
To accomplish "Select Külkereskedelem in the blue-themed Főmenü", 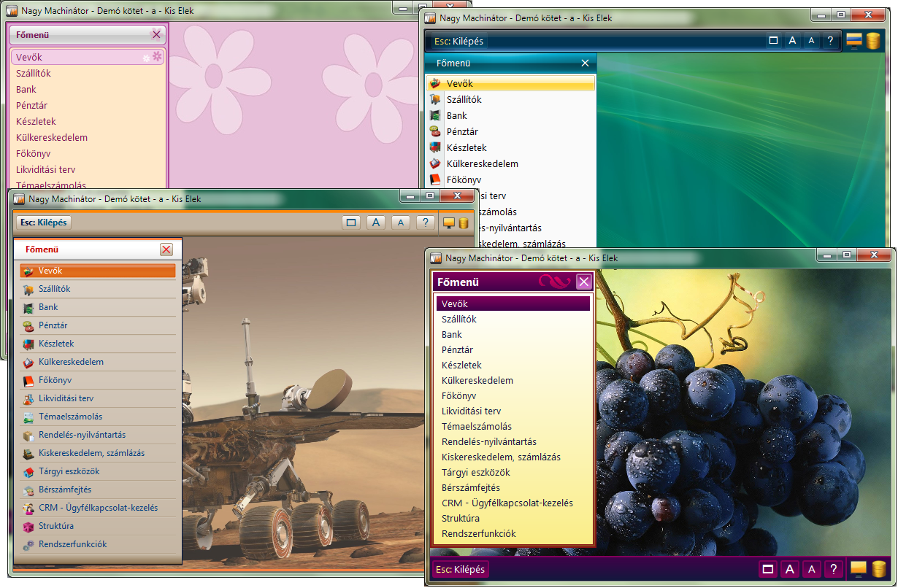I will click(x=482, y=164).
